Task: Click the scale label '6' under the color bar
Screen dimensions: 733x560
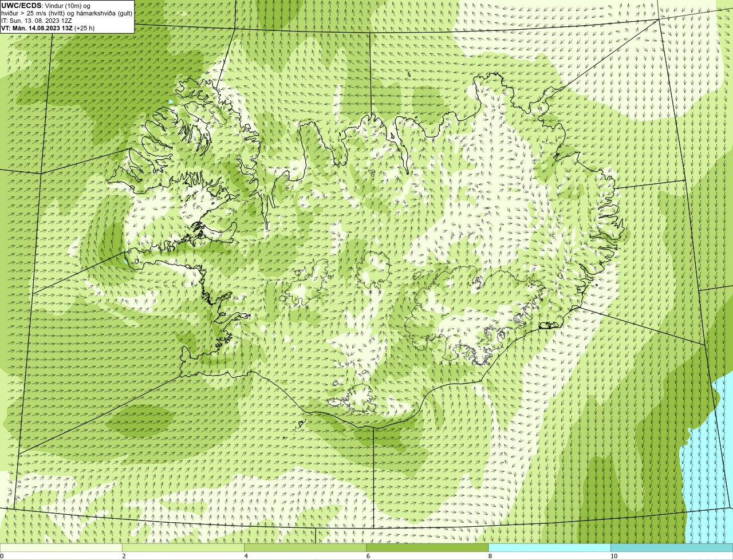Action: point(368,556)
